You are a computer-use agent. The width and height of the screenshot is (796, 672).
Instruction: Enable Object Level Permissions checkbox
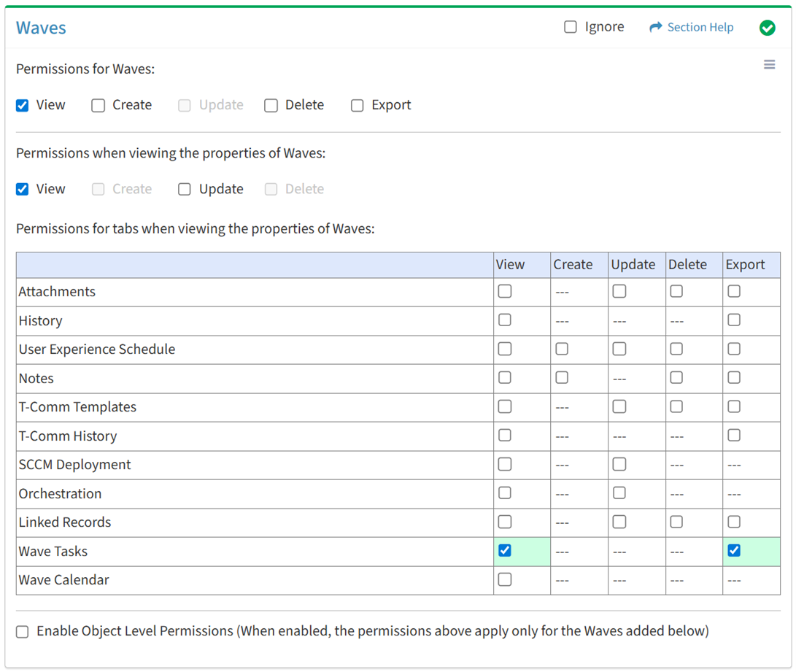click(23, 631)
